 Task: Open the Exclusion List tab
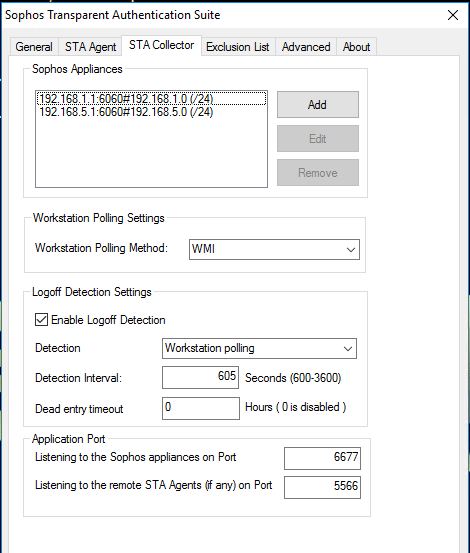tap(238, 47)
